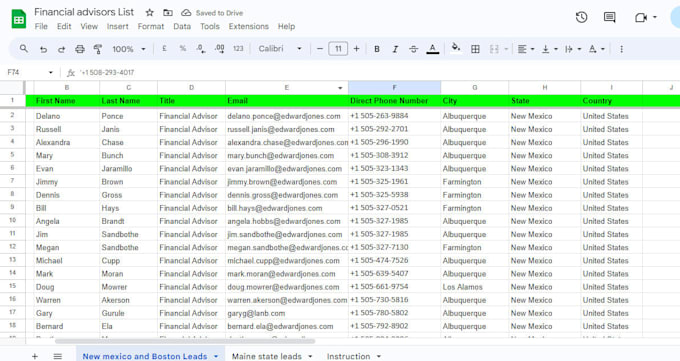Screen dimensions: 680x361
Task: Select column F header
Action: pos(394,87)
